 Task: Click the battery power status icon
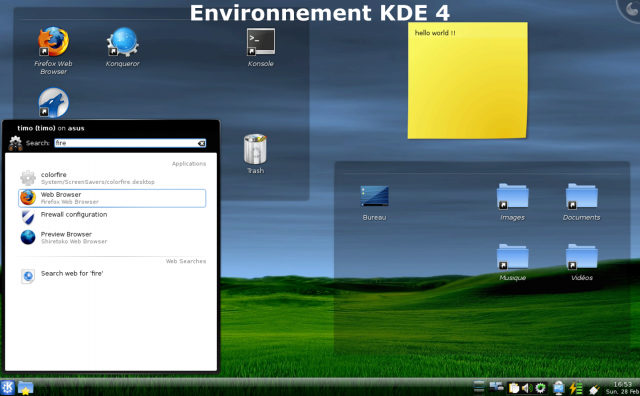coord(576,387)
